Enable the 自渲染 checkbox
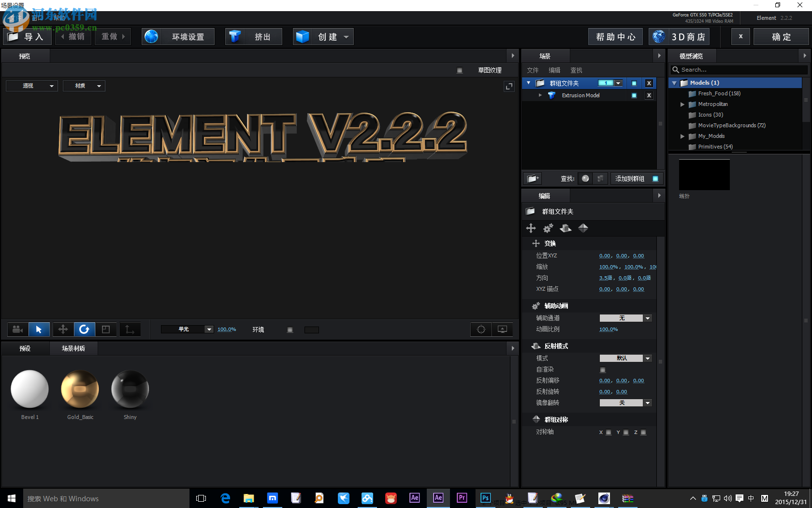The height and width of the screenshot is (508, 812). point(602,369)
